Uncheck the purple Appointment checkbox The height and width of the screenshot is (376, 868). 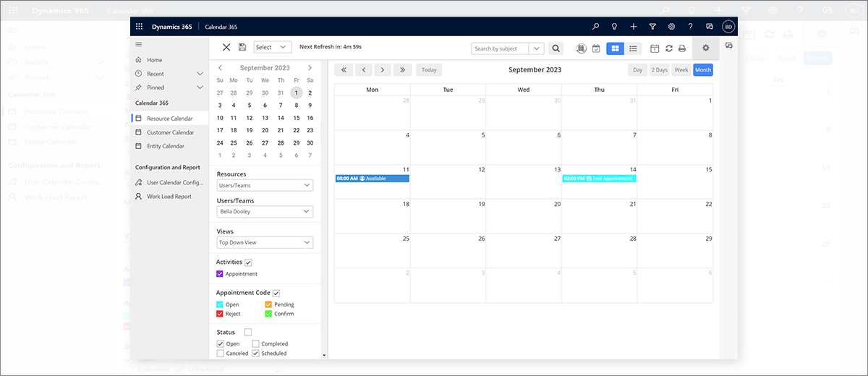click(220, 274)
